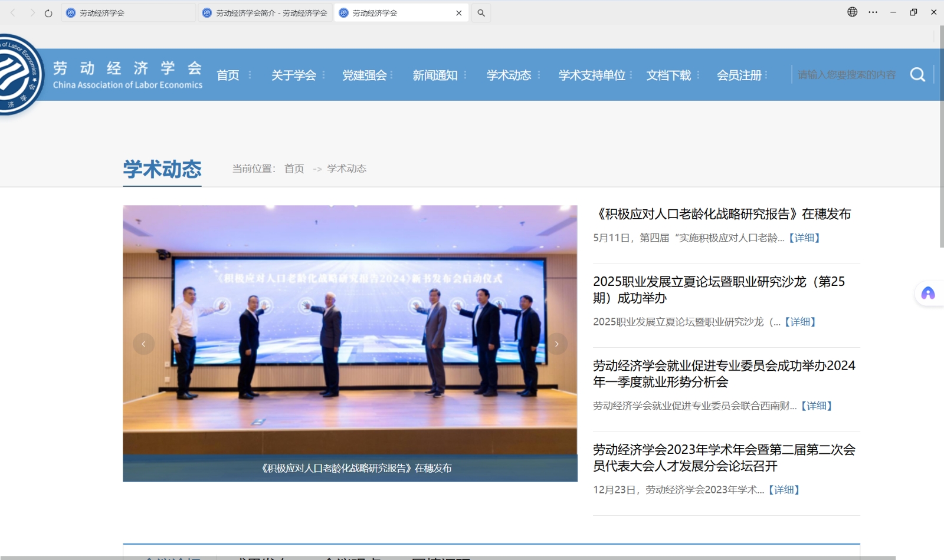
Task: Click the right arrow on the image carousel
Action: pos(556,344)
